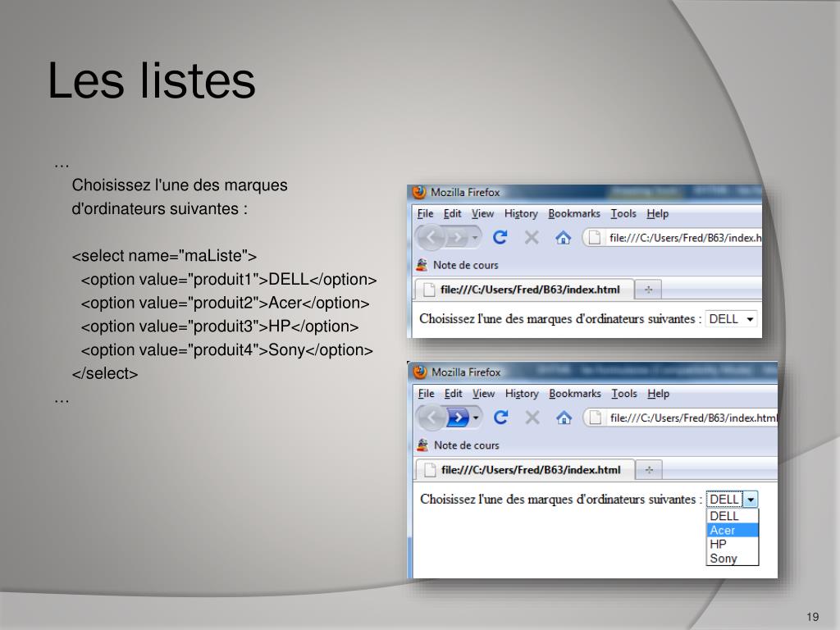Open View menu in lower Firefox window
The image size is (840, 630).
[483, 393]
